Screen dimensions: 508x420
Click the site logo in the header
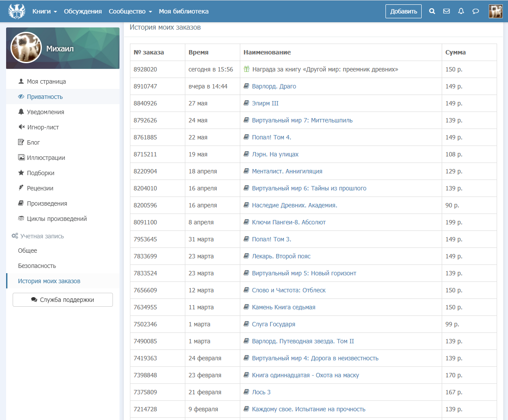click(17, 11)
